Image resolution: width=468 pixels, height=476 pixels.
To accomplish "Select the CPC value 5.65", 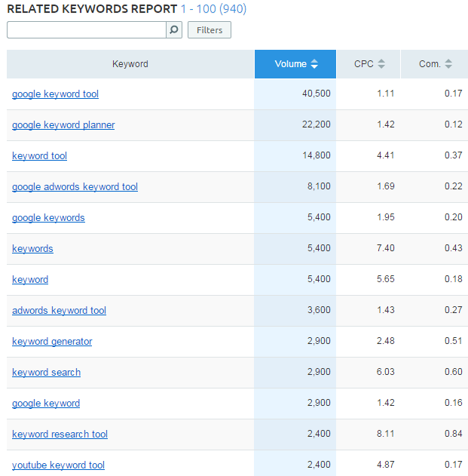I will tap(386, 279).
